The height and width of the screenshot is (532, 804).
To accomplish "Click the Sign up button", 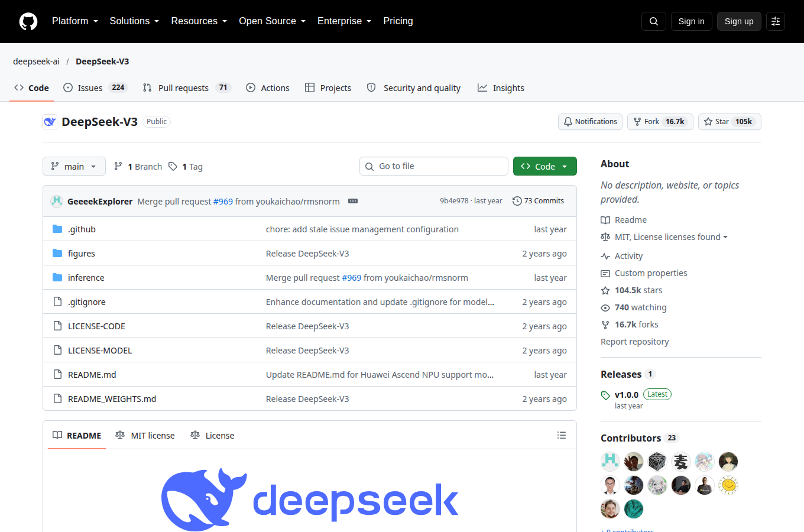I will [x=739, y=21].
